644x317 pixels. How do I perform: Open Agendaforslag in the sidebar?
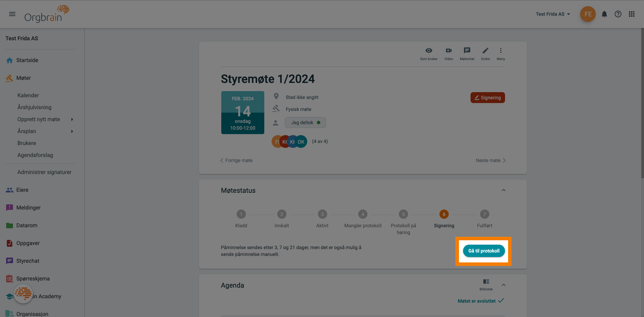(x=35, y=155)
